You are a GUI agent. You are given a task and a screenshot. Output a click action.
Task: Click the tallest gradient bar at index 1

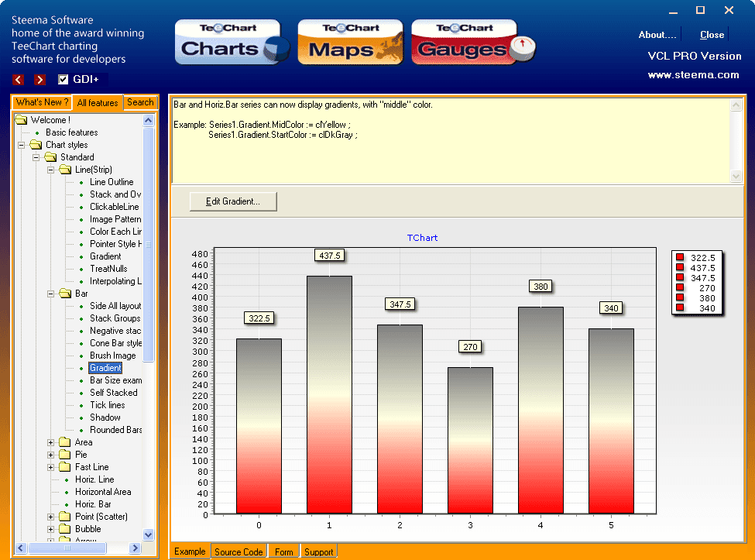329,395
